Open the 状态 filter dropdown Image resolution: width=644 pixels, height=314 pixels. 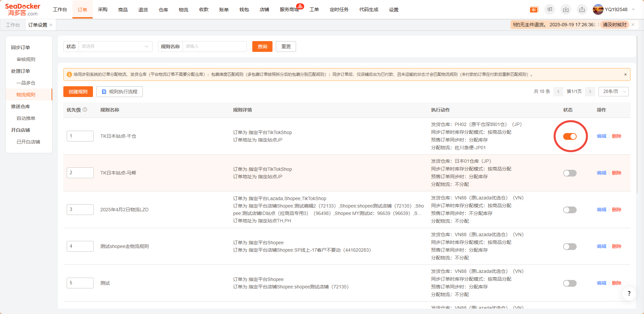coord(115,46)
